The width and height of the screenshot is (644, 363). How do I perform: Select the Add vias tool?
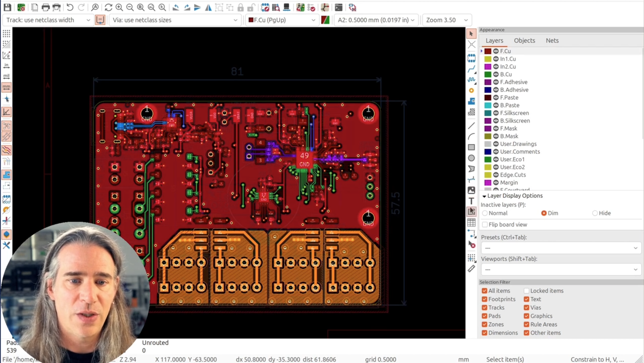[x=471, y=90]
